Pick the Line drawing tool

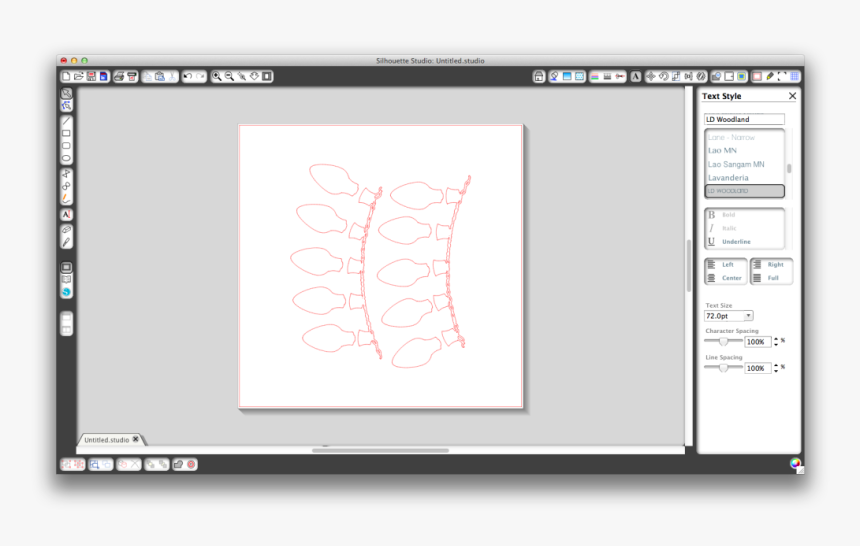(x=66, y=121)
